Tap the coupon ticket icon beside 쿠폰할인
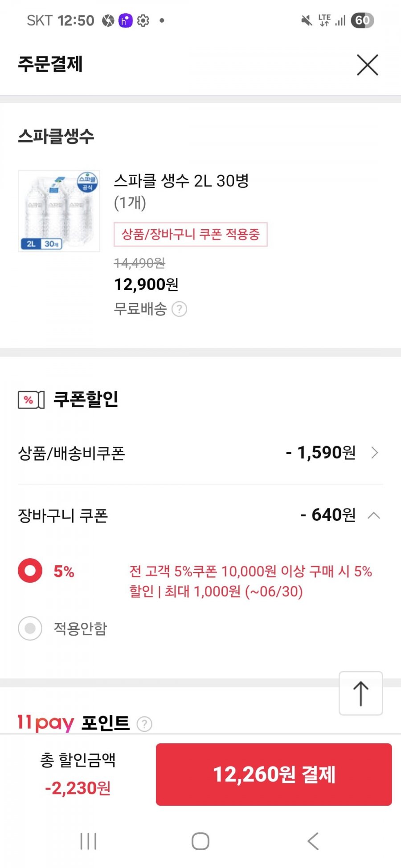Viewport: 401px width, 868px height. (31, 400)
